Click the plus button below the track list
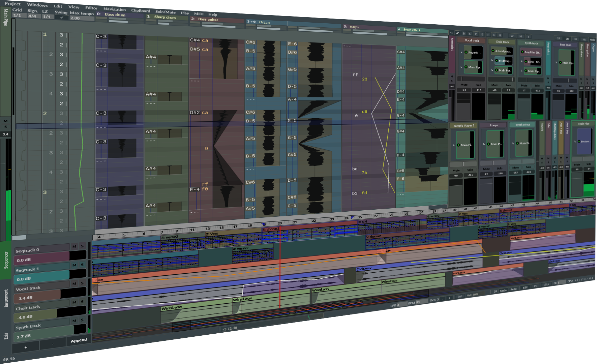 click(26, 347)
